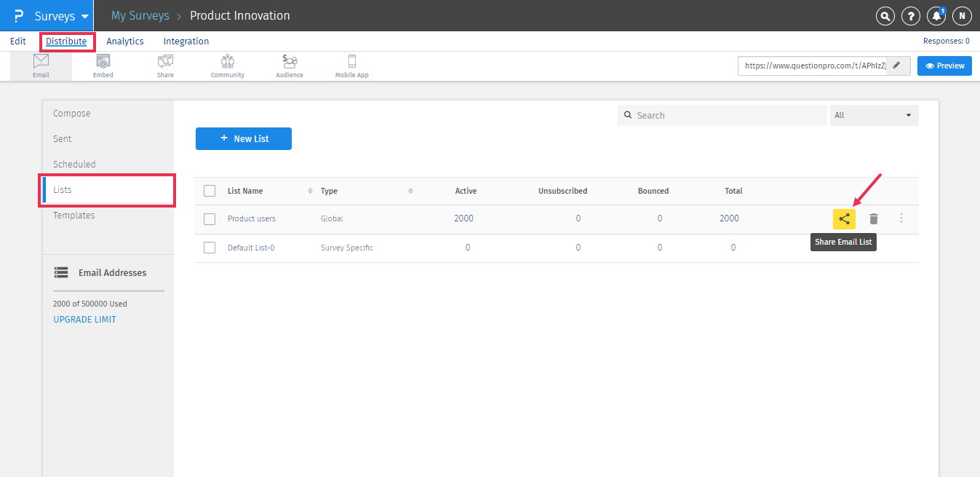Open notifications bell icon

pos(936,15)
